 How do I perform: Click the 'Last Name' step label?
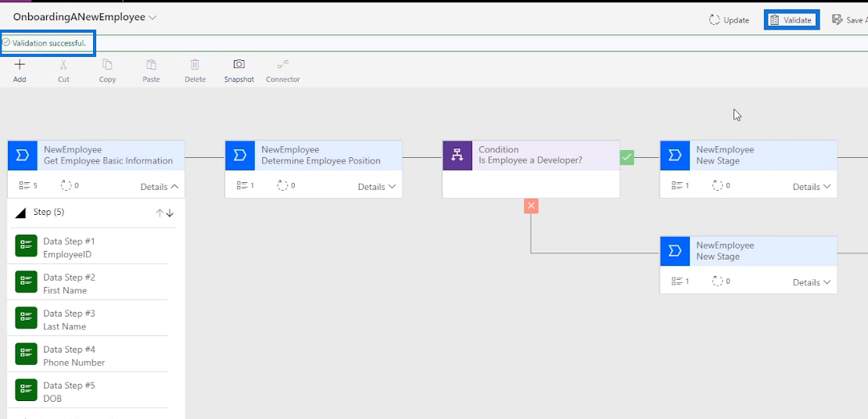tap(64, 327)
